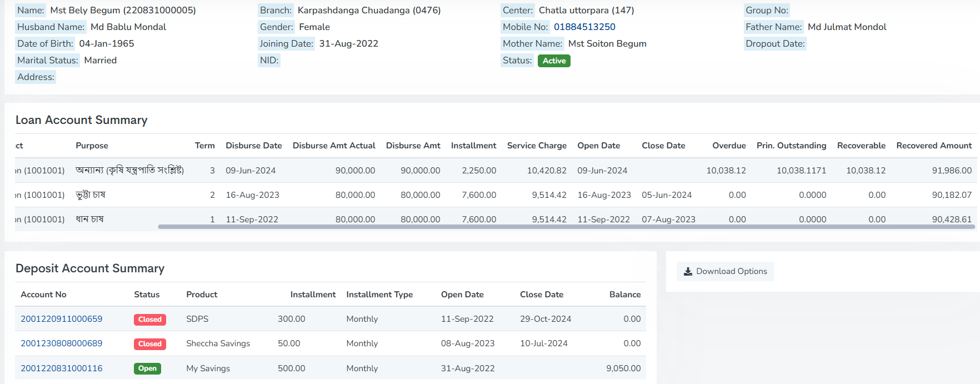Click the Balance column header

(625, 295)
